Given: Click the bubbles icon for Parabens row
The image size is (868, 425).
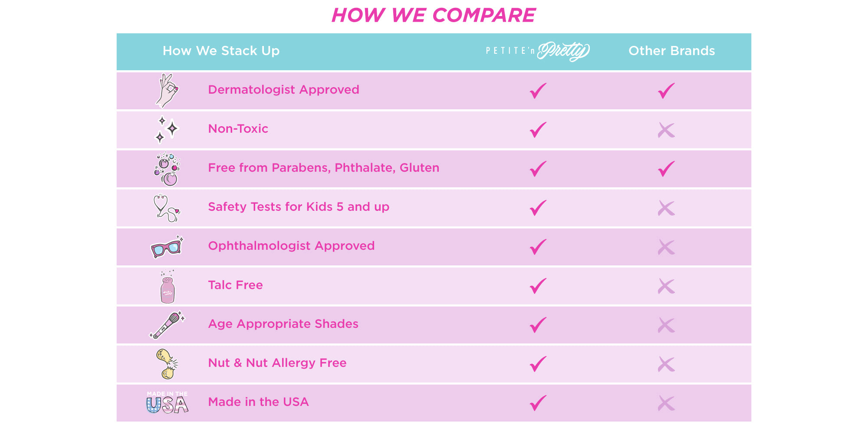Looking at the screenshot, I should coord(167,169).
